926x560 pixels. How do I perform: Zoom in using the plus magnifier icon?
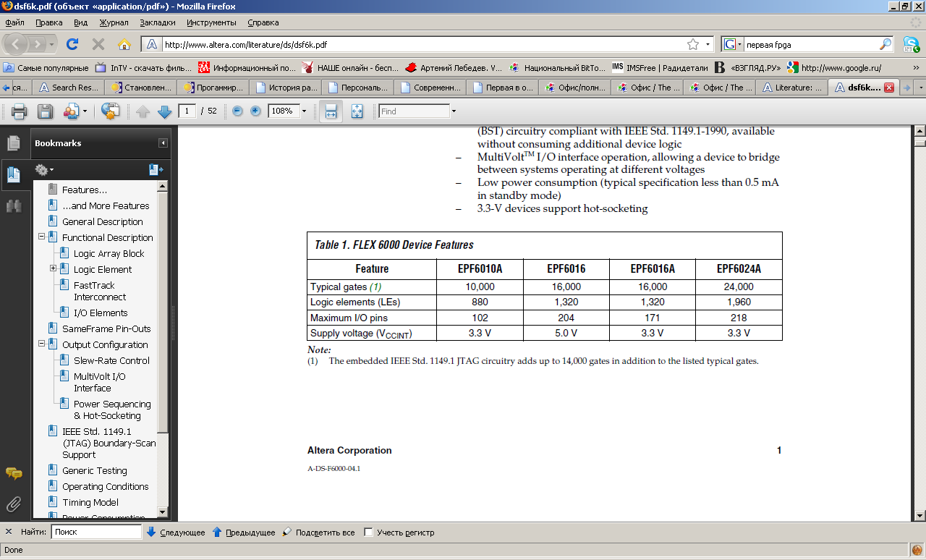pos(255,111)
